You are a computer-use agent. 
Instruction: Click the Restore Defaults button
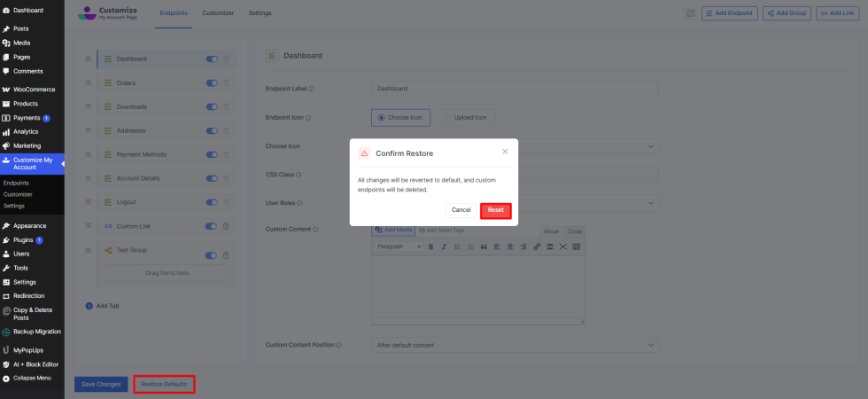164,384
